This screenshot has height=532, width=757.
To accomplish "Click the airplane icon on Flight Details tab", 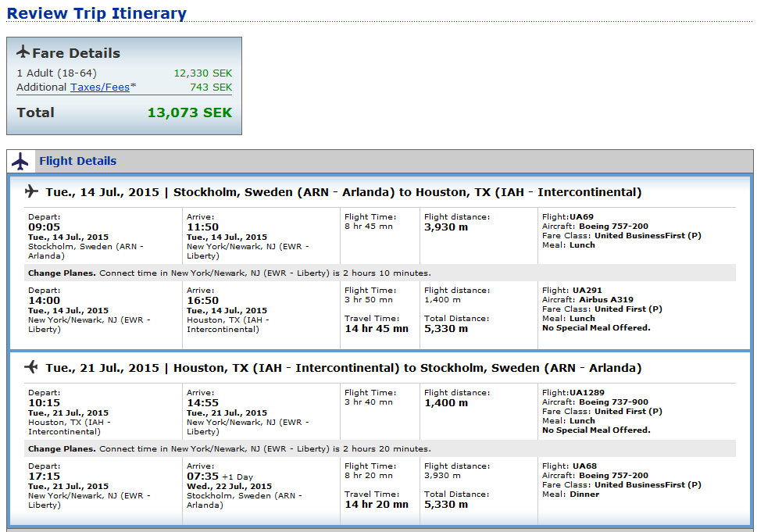I will [20, 162].
